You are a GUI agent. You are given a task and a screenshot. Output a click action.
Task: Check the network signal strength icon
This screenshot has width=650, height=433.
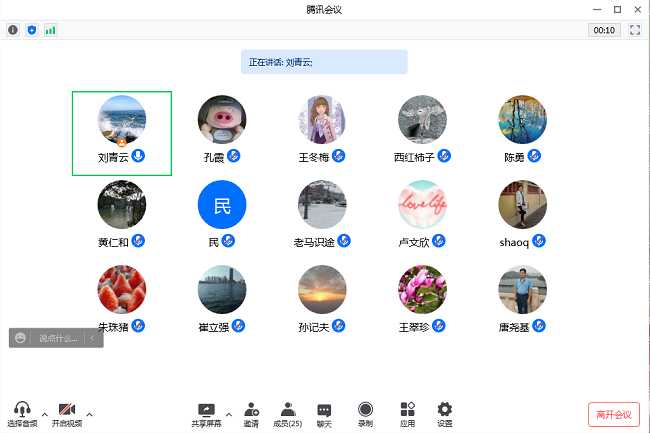coord(50,30)
